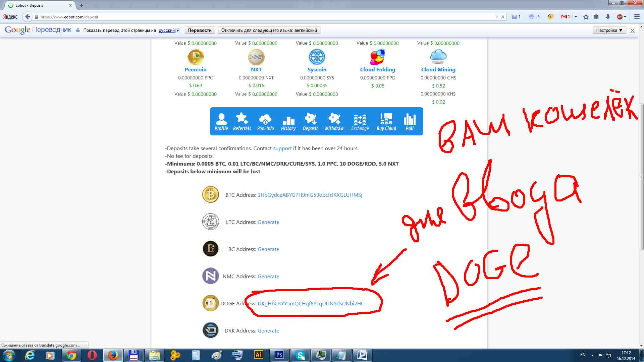Click the DOGE deposit address link

pyautogui.click(x=311, y=303)
